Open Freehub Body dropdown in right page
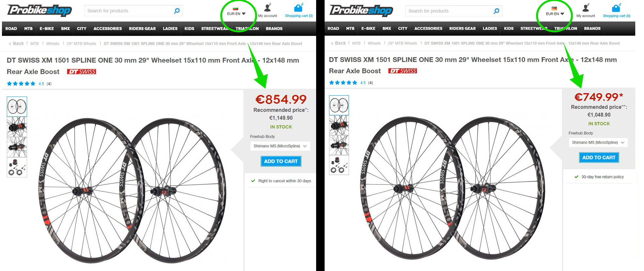 click(x=598, y=143)
